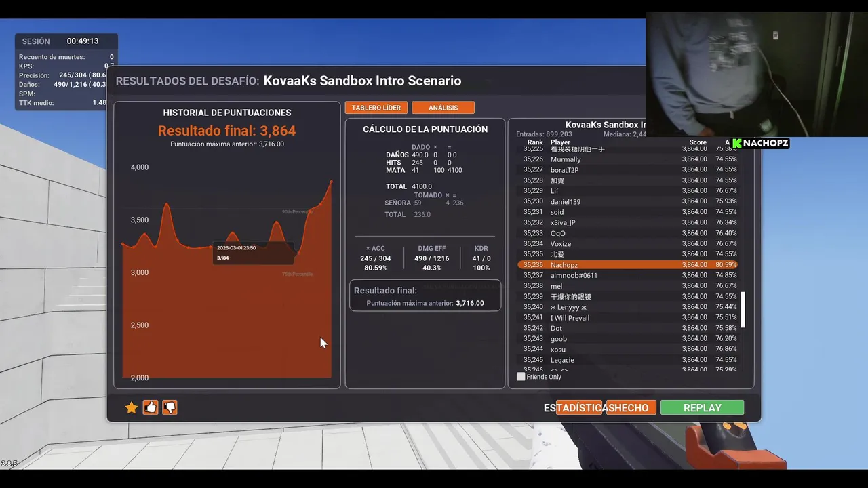Click the KovaaKs Sandbox Intro Scenario title
This screenshot has width=868, height=488.
[x=362, y=81]
